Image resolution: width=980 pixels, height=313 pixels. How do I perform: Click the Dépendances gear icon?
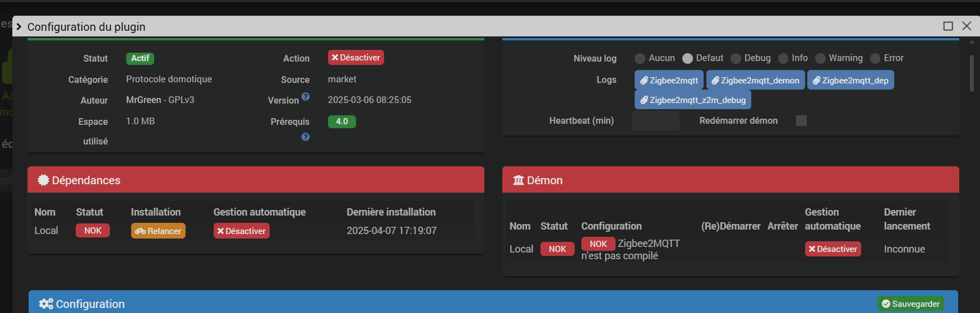[x=43, y=180]
